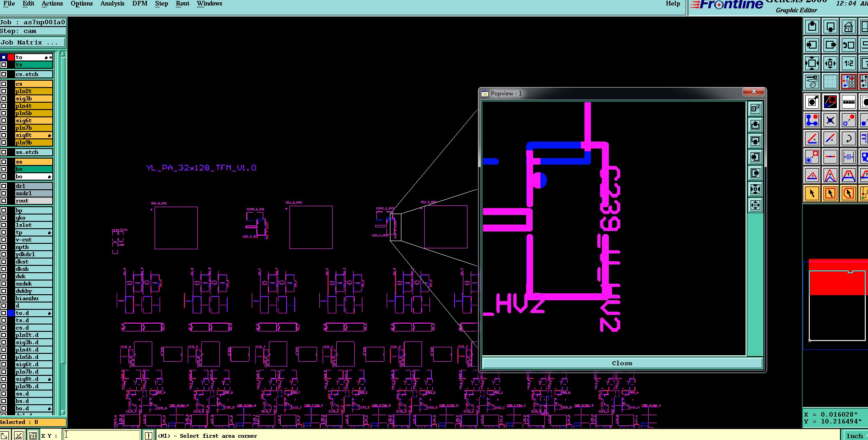Select the move point red dot tool
Viewport: 868px width, 440px height.
849,120
